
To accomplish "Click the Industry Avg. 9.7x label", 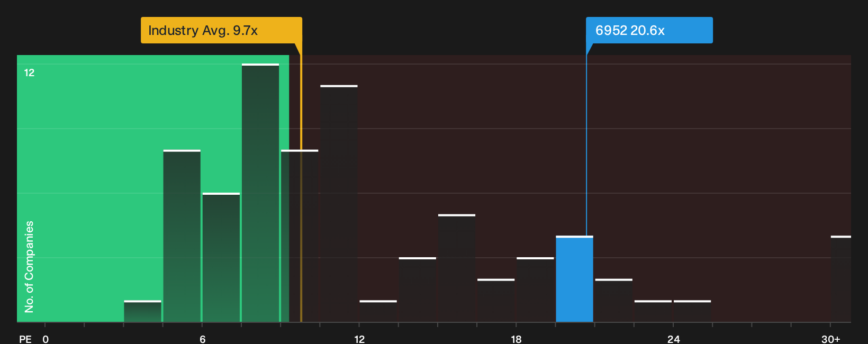I will pyautogui.click(x=221, y=30).
